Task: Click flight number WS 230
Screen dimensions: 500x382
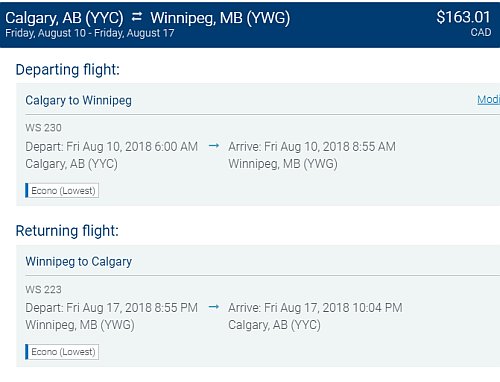Action: click(43, 128)
